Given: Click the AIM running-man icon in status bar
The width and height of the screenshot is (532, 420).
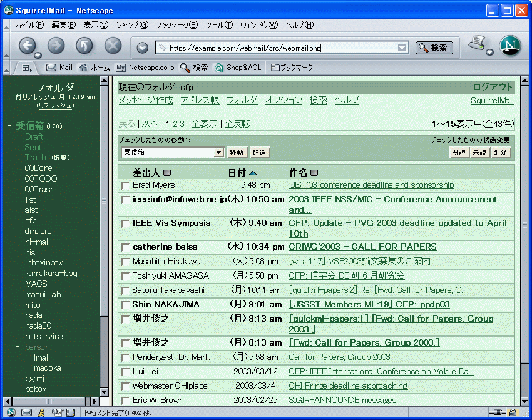Looking at the screenshot, I should (x=41, y=412).
